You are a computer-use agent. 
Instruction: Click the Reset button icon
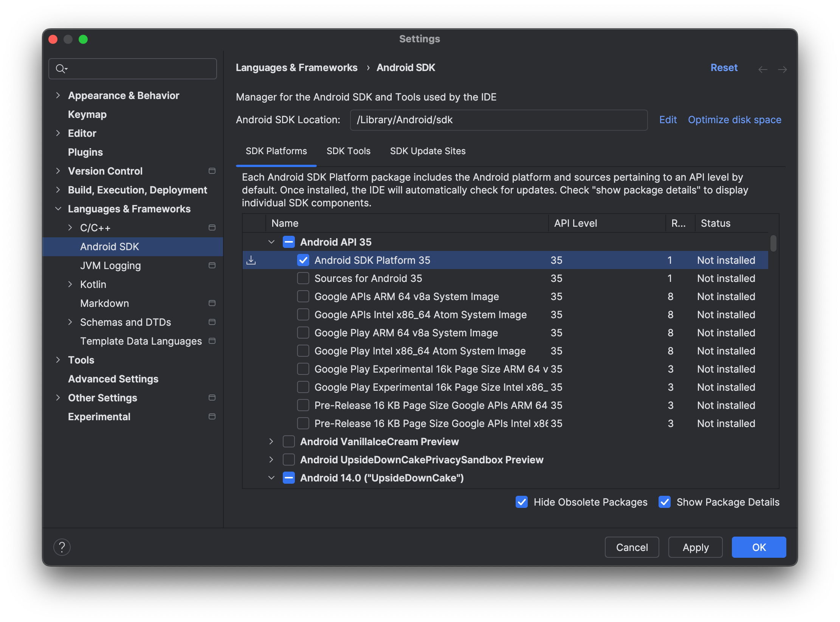724,67
